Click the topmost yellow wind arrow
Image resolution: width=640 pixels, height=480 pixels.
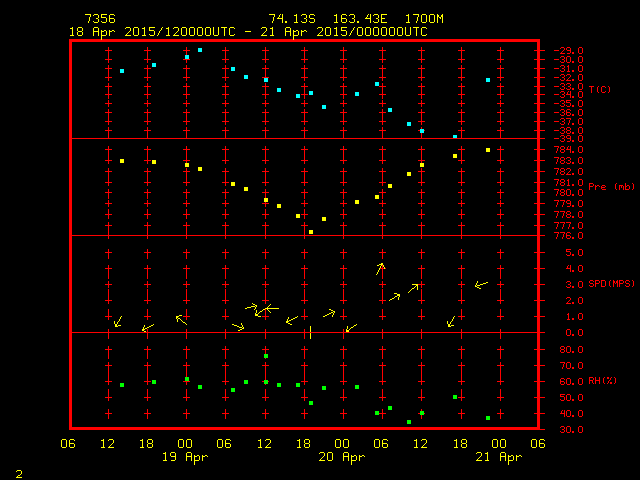[380, 268]
